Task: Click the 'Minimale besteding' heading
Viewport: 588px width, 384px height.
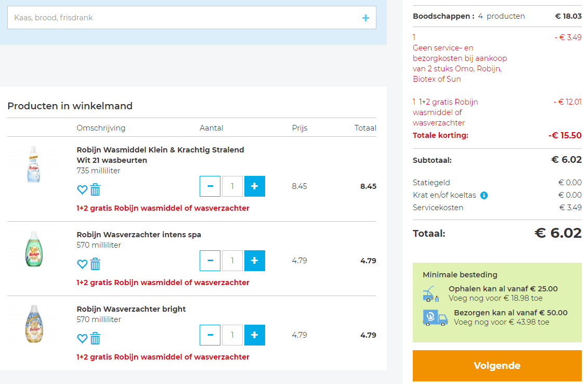Action: [460, 275]
